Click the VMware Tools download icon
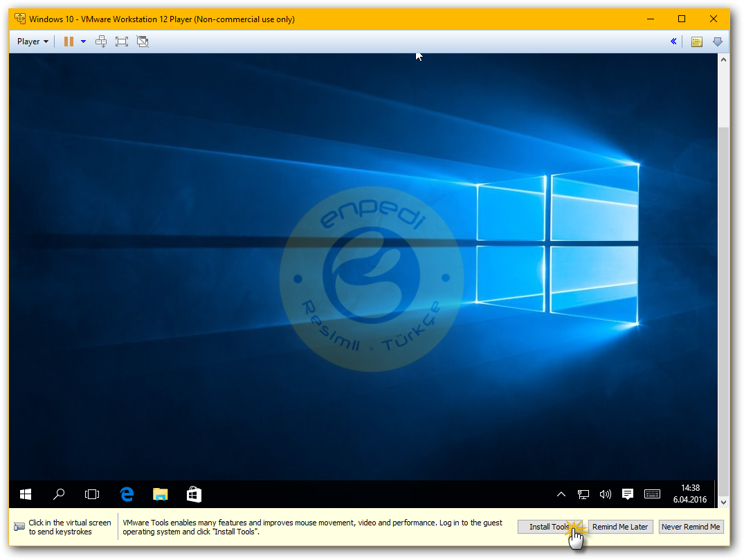This screenshot has height=560, width=744. pos(718,42)
